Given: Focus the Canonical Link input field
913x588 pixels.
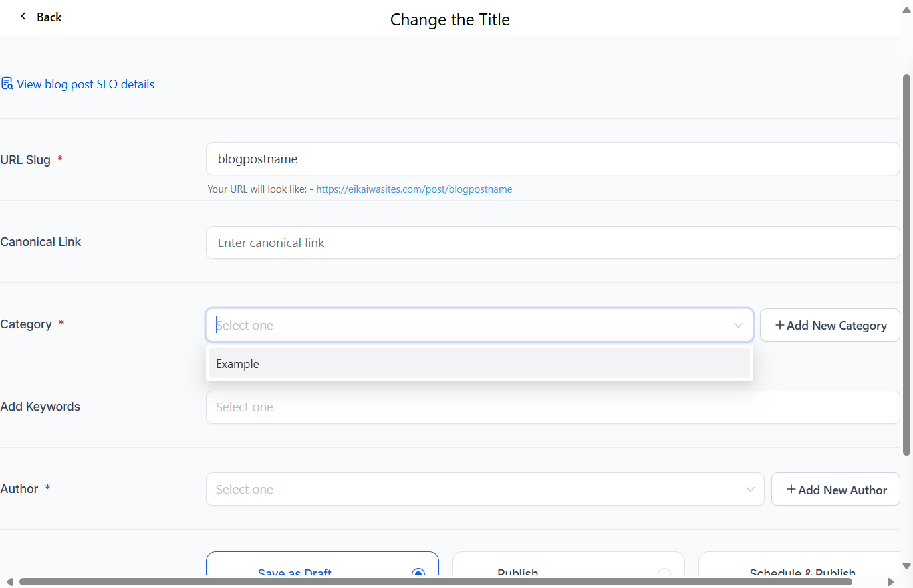Looking at the screenshot, I should [553, 243].
